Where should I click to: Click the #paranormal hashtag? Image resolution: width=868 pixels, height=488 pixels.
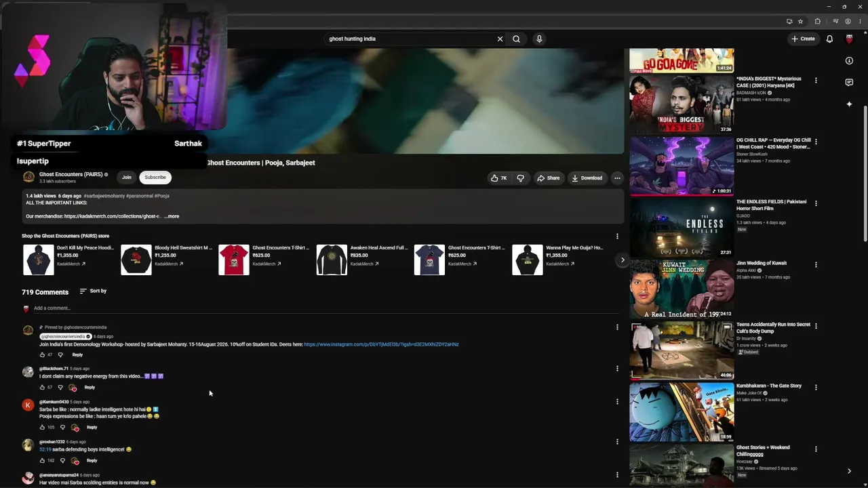point(140,196)
